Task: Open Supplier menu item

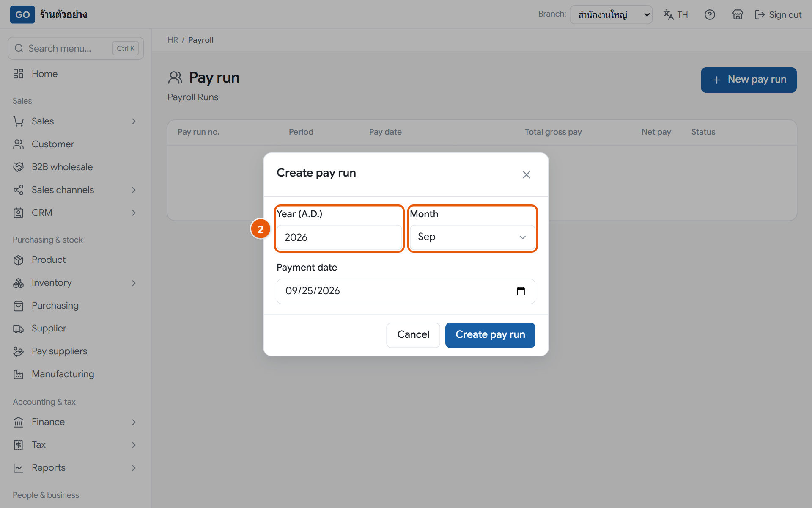Action: coord(76,329)
